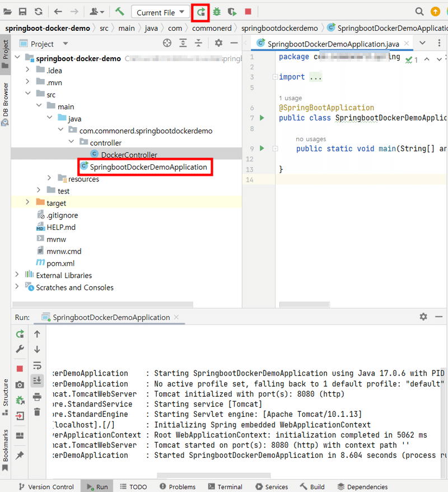This screenshot has height=492, width=448.
Task: Collapse the controller package
Action: click(x=72, y=142)
